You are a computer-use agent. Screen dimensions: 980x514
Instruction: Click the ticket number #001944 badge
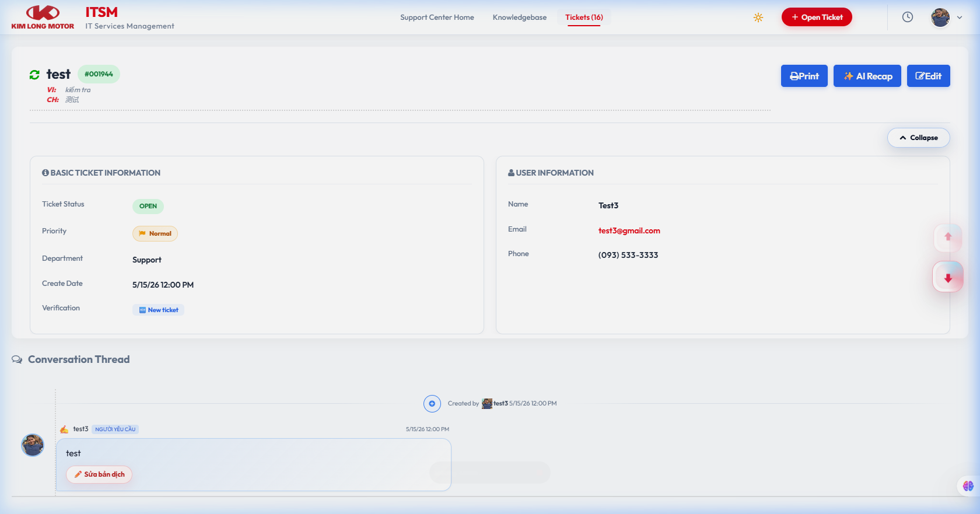point(99,74)
